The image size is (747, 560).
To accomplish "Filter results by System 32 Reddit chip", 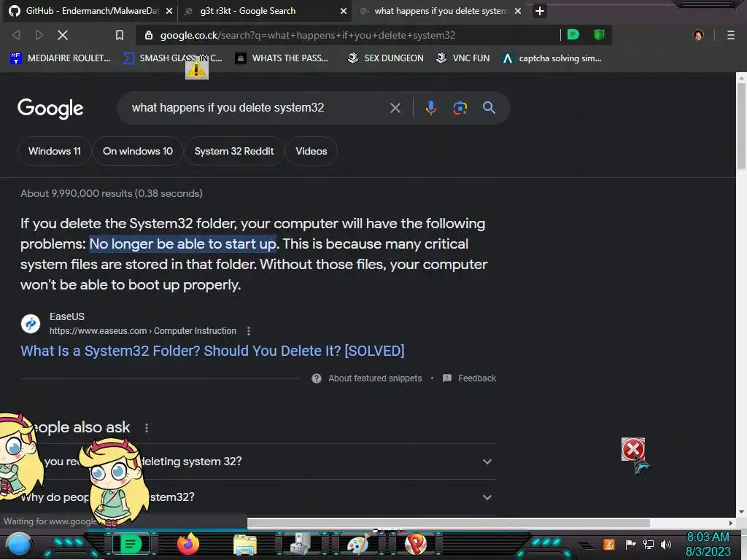I will (x=234, y=151).
